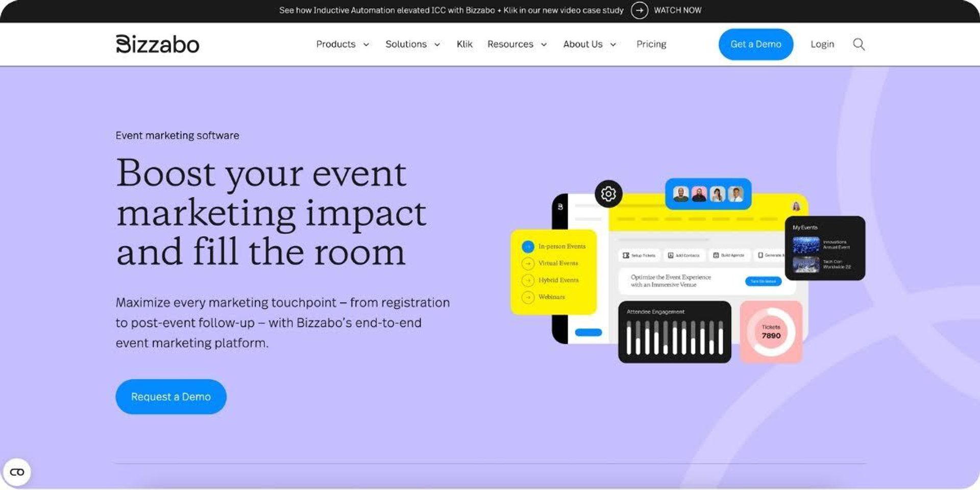The height and width of the screenshot is (490, 980).
Task: Open the Innovations Annual Event thumbnail
Action: [806, 245]
